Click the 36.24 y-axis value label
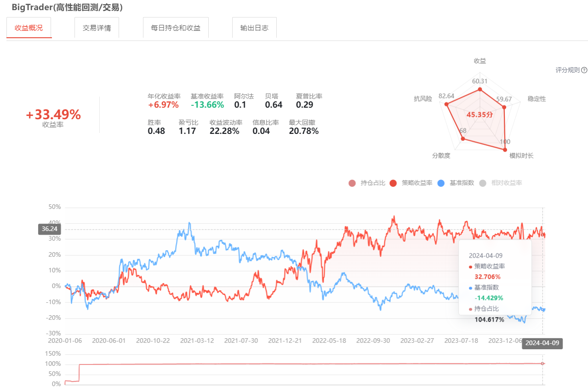588x387 pixels. pos(49,229)
